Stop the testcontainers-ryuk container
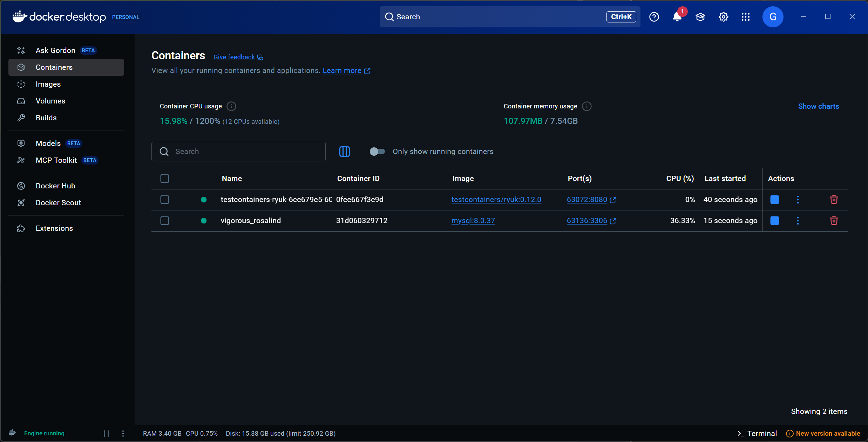Viewport: 868px width, 442px height. [x=774, y=200]
